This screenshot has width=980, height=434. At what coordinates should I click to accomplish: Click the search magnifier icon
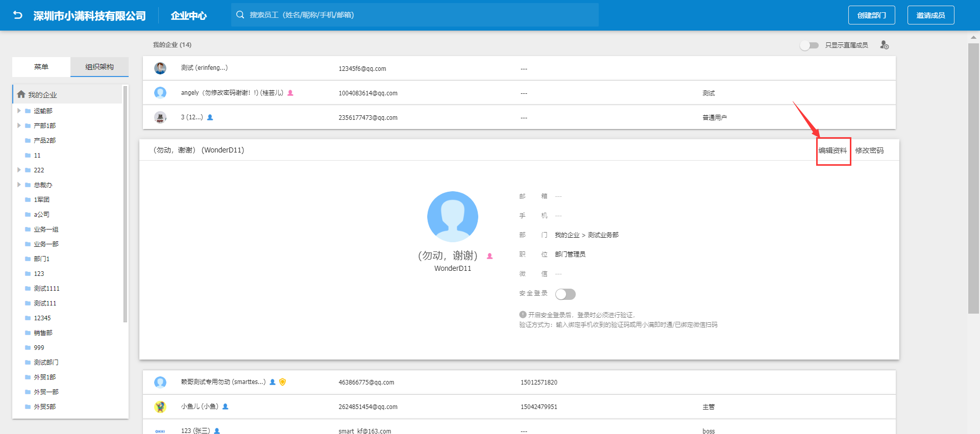240,15
